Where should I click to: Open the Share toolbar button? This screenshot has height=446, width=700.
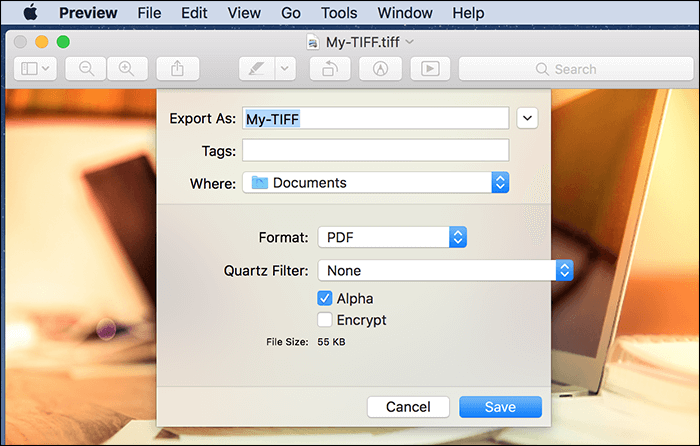coord(178,69)
